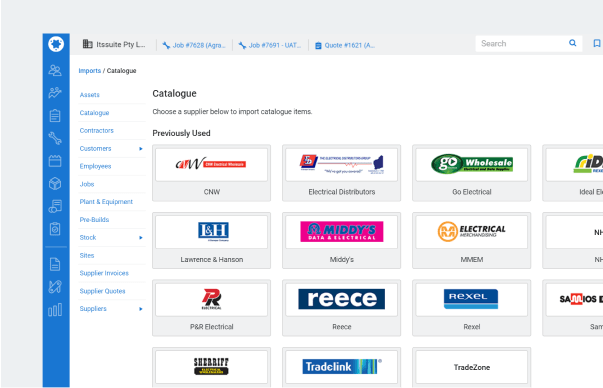Open Itssuite Pty L... company tab
The height and width of the screenshot is (388, 603).
click(x=114, y=45)
